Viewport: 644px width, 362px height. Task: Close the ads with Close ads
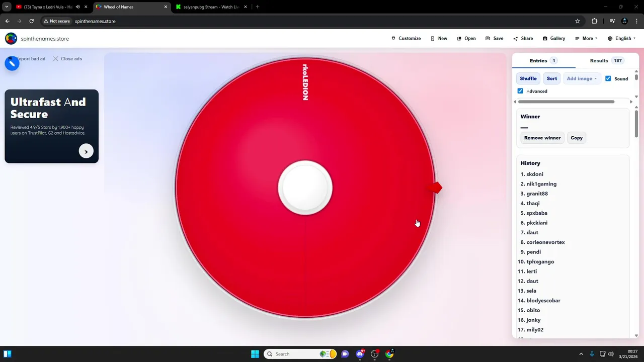[x=67, y=59]
